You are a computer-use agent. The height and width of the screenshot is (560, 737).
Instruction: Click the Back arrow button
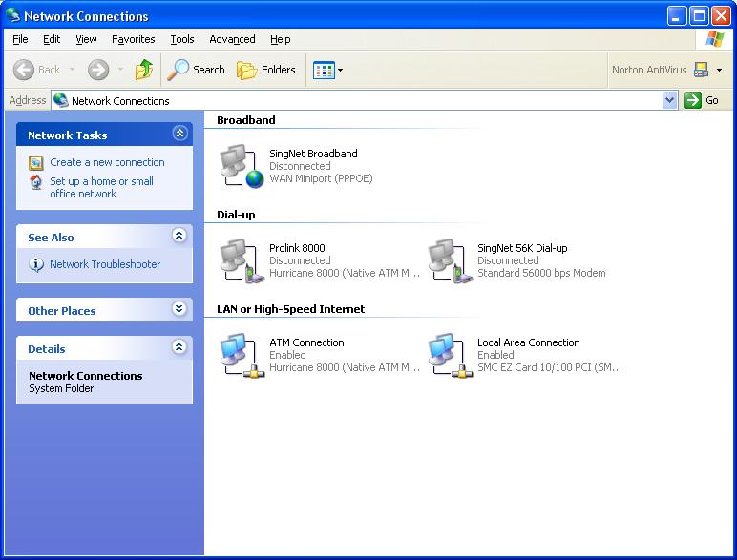point(24,70)
